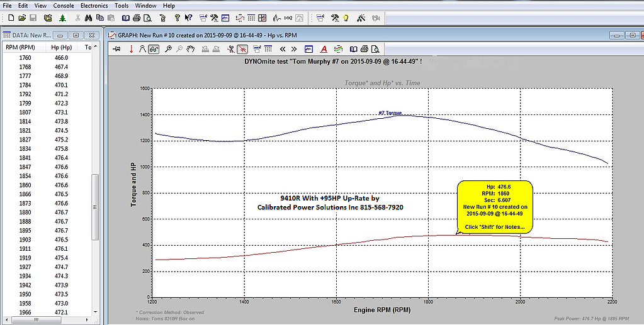
Task: Create a new file from main toolbar
Action: pyautogui.click(x=11, y=18)
